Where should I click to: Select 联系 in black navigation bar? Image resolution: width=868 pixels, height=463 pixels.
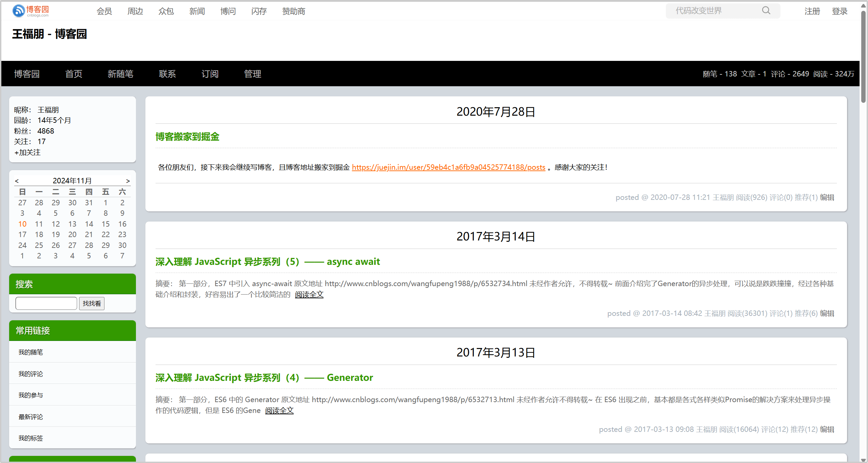167,74
